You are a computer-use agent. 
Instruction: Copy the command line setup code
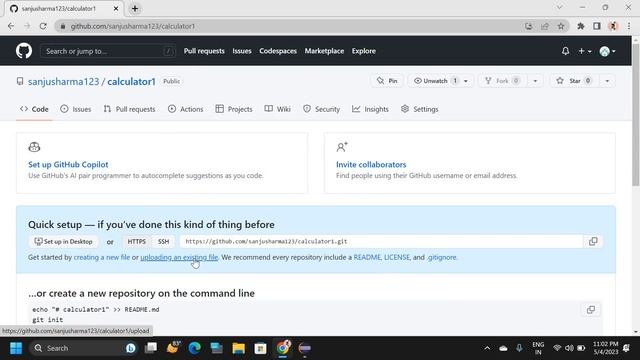point(591,310)
